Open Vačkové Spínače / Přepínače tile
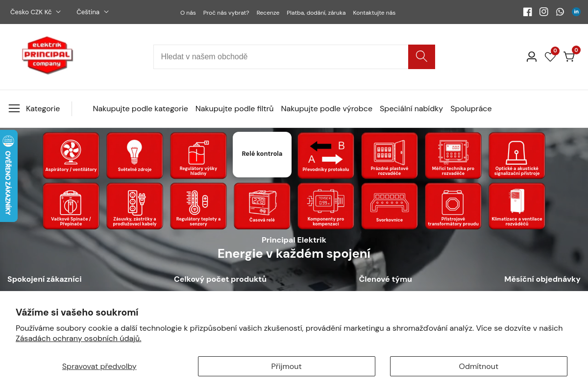 71,206
